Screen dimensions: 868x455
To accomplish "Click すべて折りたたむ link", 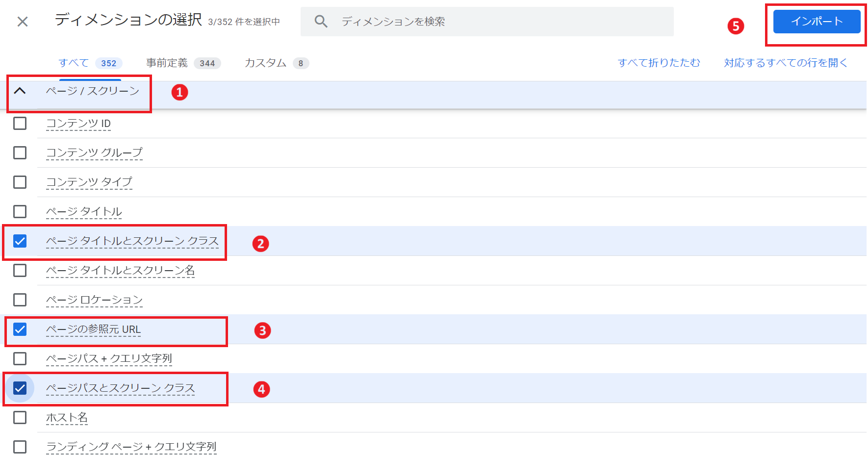I will coord(659,63).
